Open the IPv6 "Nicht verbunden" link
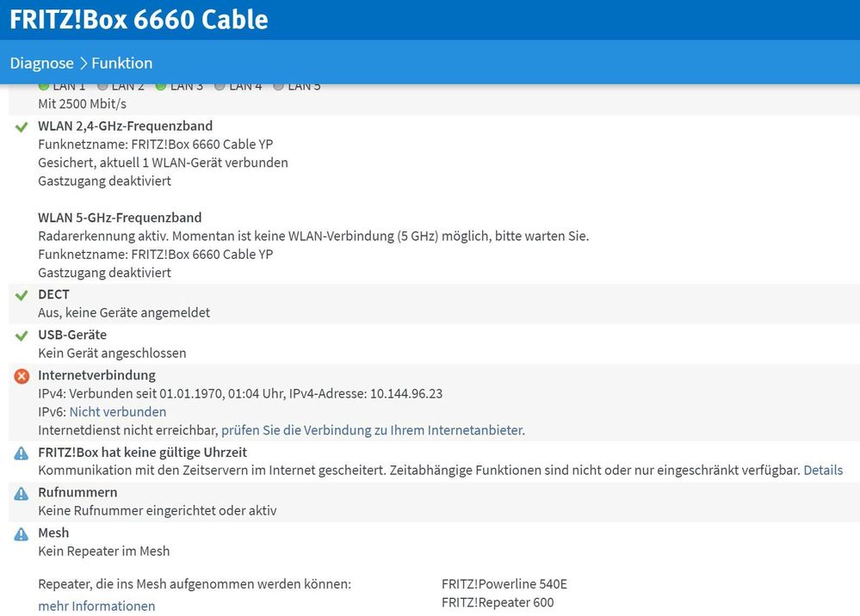 tap(118, 412)
